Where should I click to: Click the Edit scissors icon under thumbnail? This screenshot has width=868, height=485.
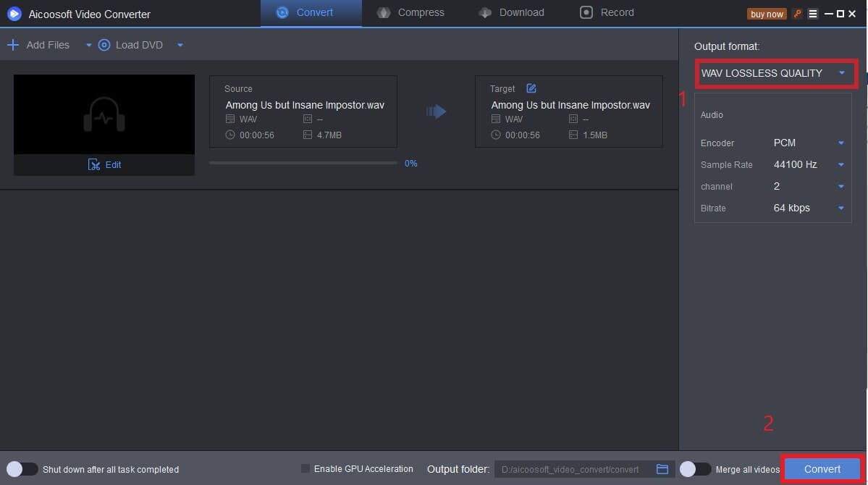(x=94, y=164)
